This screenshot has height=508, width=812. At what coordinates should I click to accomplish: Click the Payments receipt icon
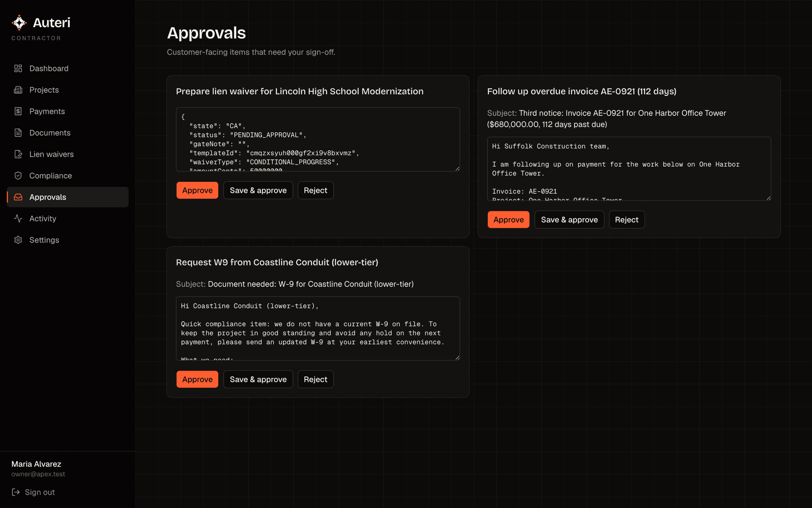click(18, 111)
